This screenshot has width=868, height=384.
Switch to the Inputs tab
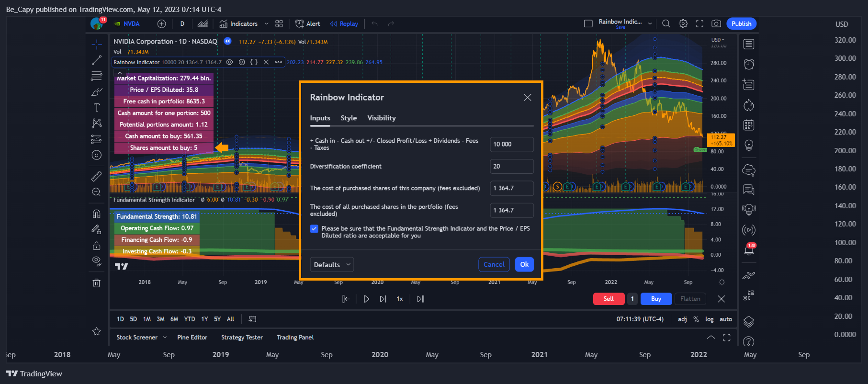click(x=320, y=118)
